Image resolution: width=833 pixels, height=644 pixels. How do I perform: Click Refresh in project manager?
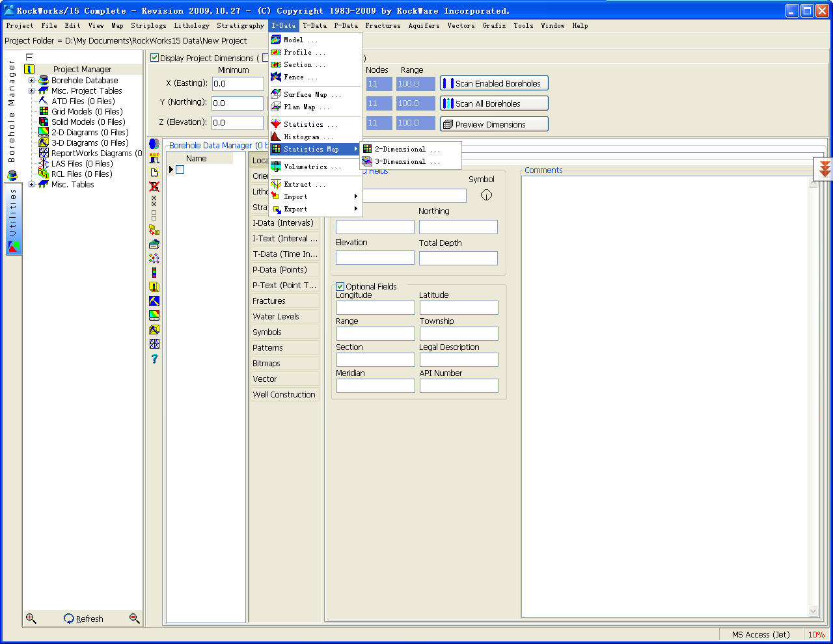[83, 619]
